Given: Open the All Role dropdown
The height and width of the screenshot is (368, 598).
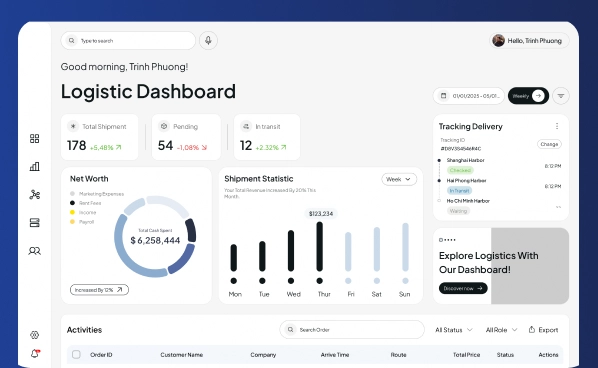Looking at the screenshot, I should pos(502,330).
